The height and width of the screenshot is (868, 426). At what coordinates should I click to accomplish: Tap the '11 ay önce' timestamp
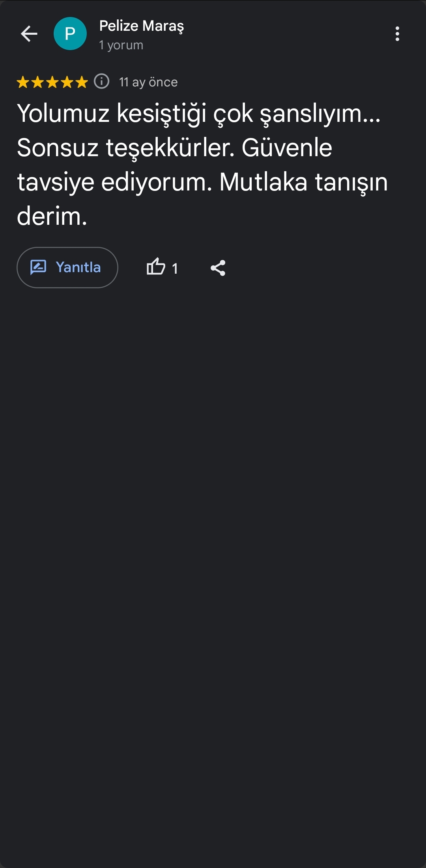[148, 82]
